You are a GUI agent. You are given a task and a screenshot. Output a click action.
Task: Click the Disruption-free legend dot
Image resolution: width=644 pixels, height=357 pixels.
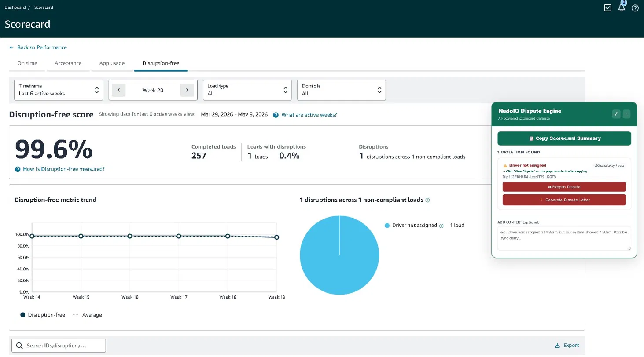click(x=23, y=315)
